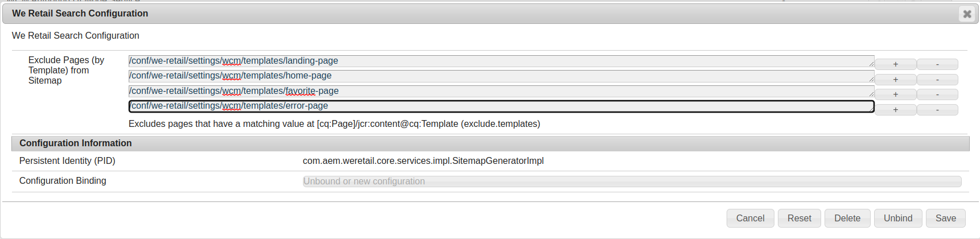The height and width of the screenshot is (239, 980).
Task: Remove the landing-page template entry
Action: tap(937, 64)
